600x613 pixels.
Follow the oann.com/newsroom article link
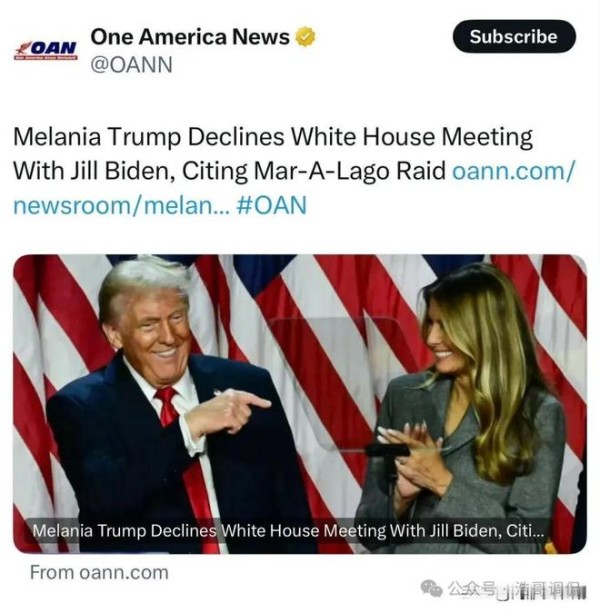pos(294,188)
